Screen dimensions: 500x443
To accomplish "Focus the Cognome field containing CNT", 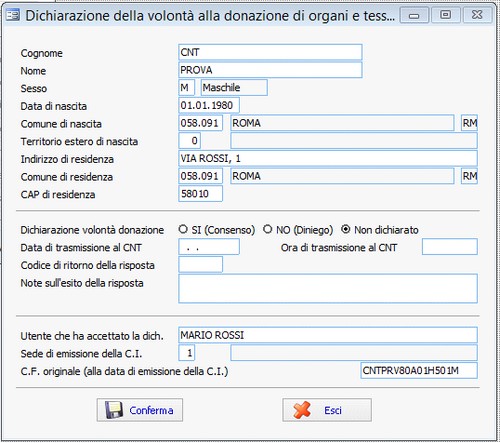I will tap(270, 52).
